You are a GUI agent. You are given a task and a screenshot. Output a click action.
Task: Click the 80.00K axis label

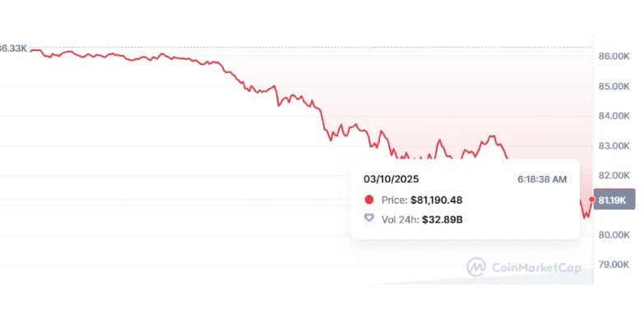614,235
